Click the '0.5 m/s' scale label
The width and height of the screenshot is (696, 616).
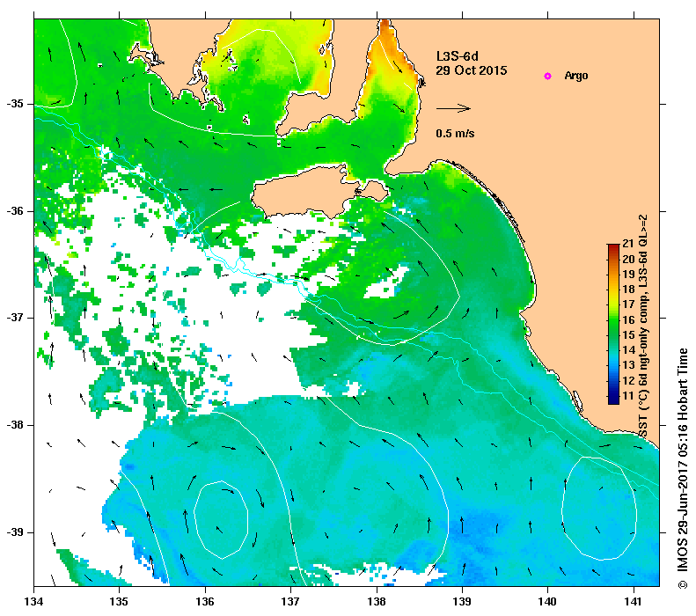(x=456, y=133)
